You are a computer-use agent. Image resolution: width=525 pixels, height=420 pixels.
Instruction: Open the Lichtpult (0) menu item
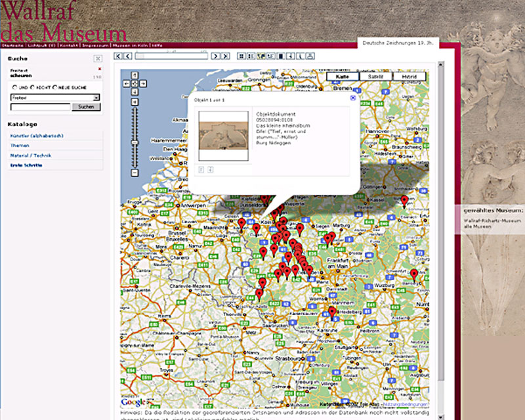(41, 45)
